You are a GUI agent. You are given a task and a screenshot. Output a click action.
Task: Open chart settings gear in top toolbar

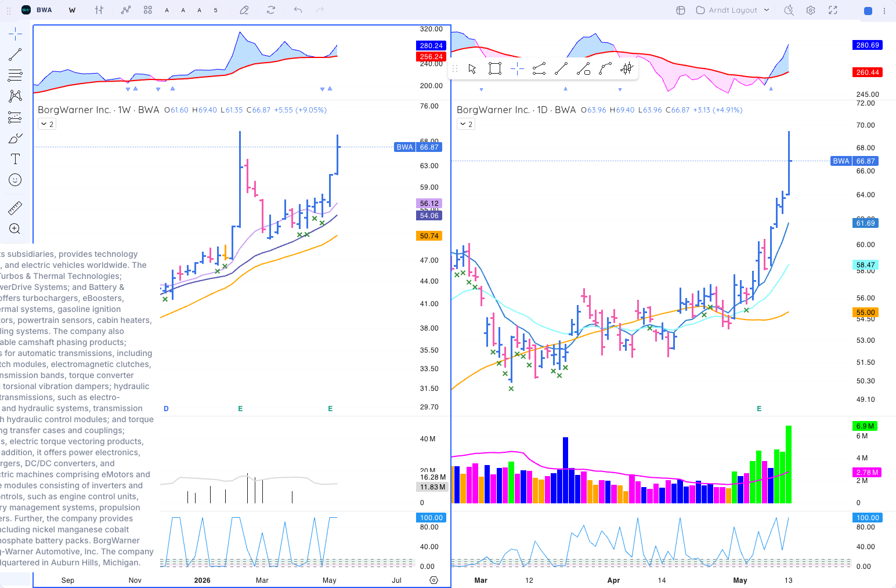811,10
